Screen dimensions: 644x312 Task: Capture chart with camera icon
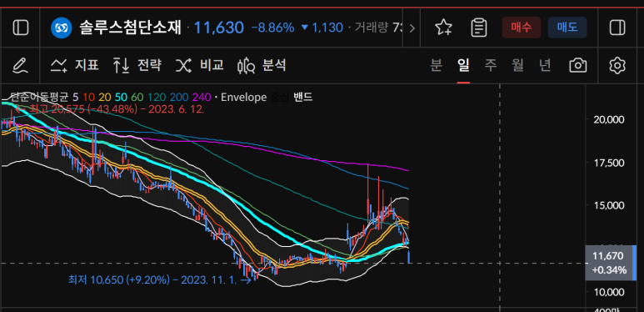(x=578, y=65)
